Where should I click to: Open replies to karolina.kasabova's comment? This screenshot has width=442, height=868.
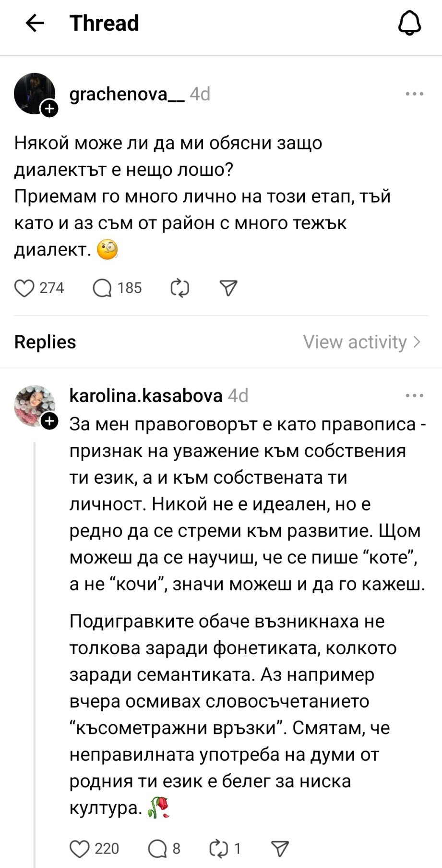pos(157,849)
